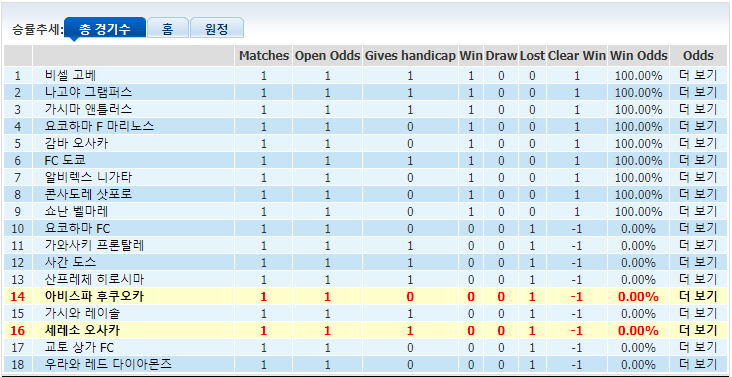Select team name 알비렉스 니가타
732x377 pixels.
pyautogui.click(x=89, y=178)
